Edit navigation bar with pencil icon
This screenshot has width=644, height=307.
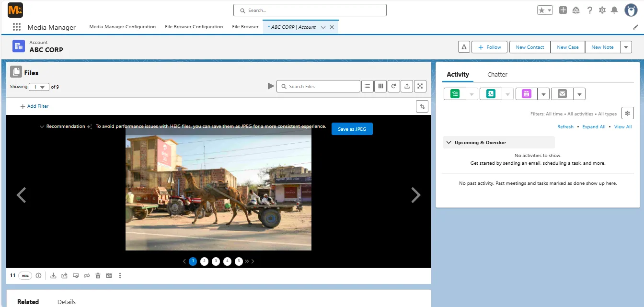(x=636, y=27)
